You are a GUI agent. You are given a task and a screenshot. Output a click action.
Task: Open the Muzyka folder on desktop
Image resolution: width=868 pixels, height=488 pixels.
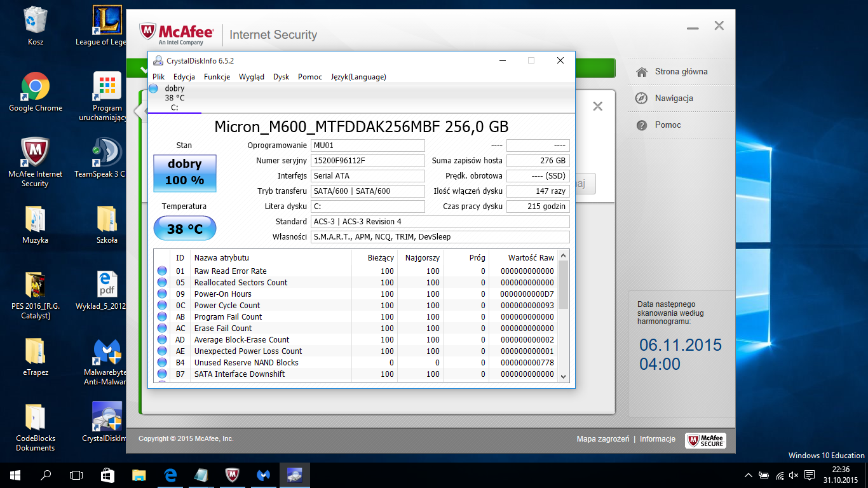(x=36, y=224)
